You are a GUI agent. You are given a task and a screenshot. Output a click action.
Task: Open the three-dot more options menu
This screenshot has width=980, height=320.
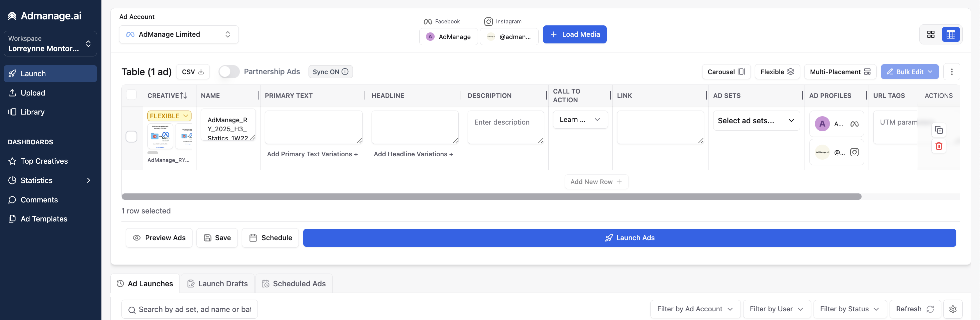951,71
